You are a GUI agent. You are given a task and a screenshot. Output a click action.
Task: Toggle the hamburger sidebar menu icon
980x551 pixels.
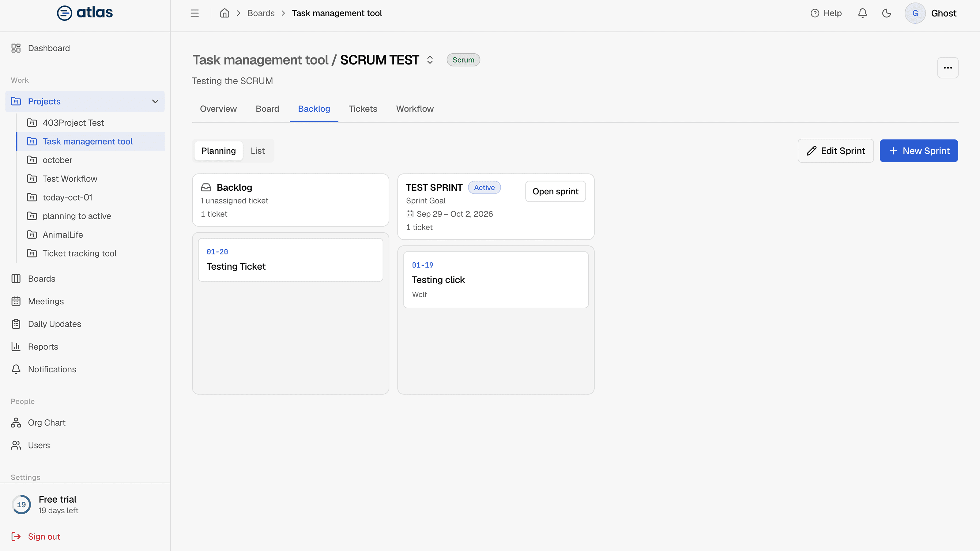point(194,13)
